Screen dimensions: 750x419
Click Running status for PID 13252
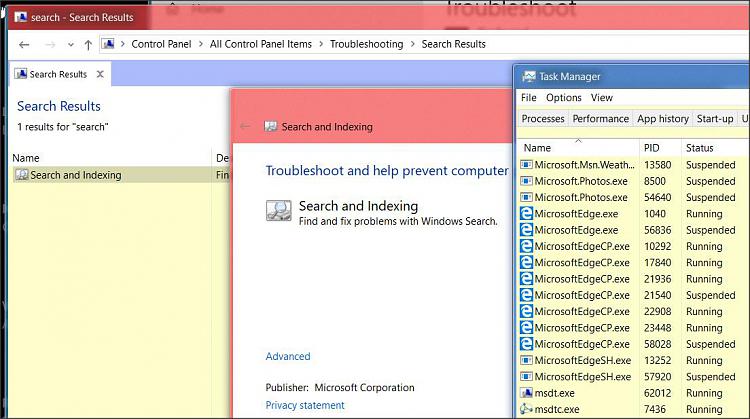[704, 361]
